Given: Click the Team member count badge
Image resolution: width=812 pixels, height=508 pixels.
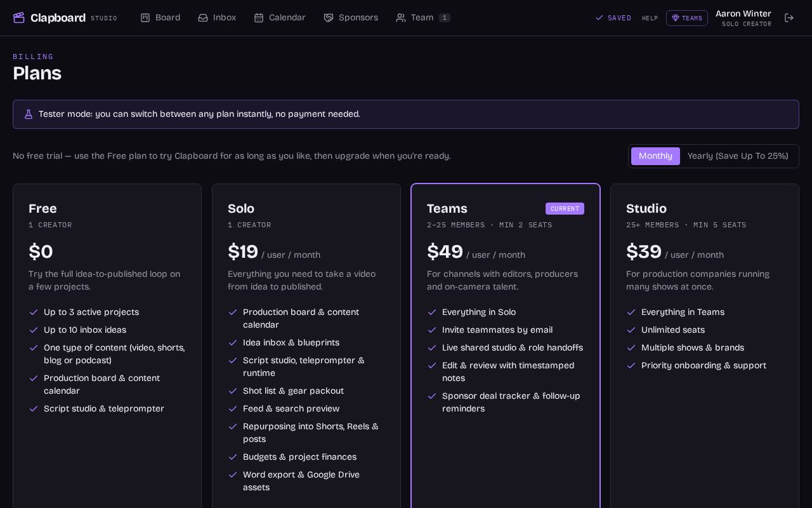Looking at the screenshot, I should tap(445, 18).
